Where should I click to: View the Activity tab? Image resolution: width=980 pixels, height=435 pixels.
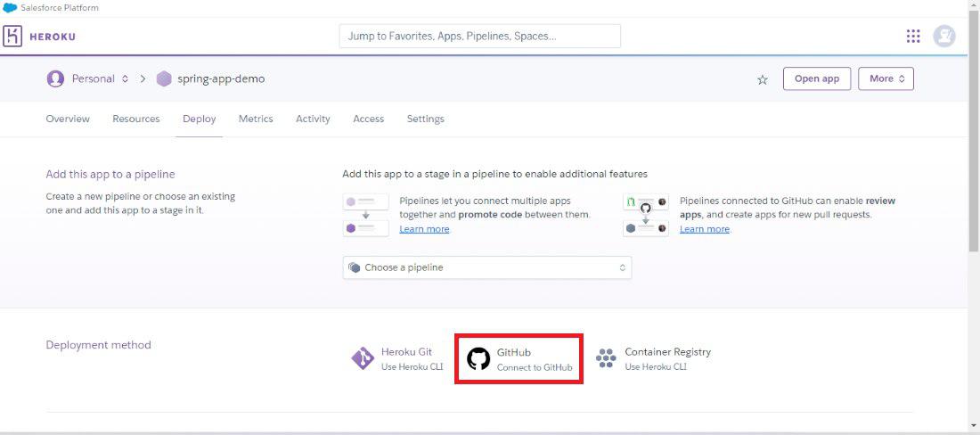pos(313,119)
